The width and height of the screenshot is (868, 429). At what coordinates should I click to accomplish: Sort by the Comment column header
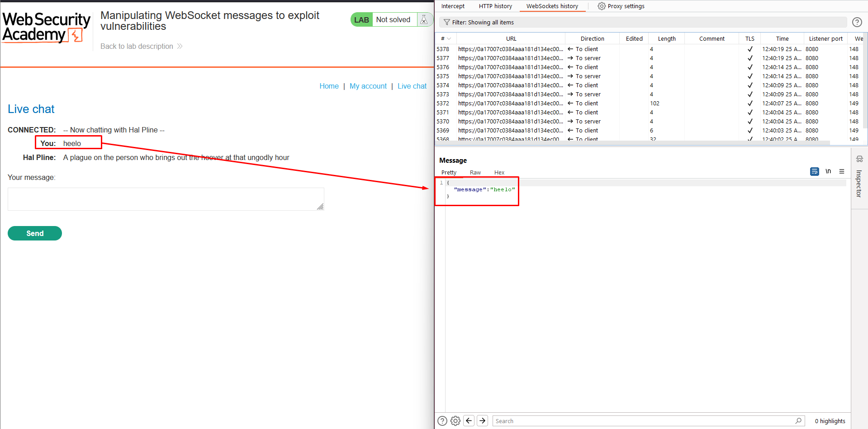711,39
